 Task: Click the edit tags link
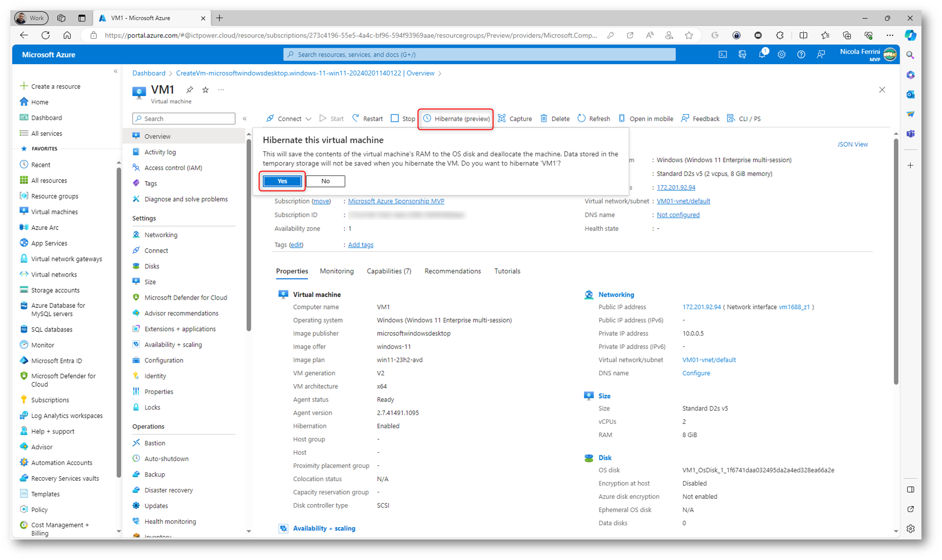[x=296, y=245]
